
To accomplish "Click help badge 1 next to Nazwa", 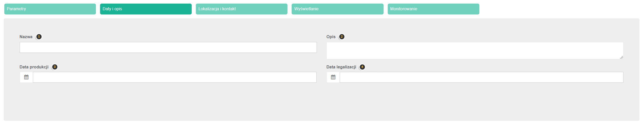I will tap(39, 37).
